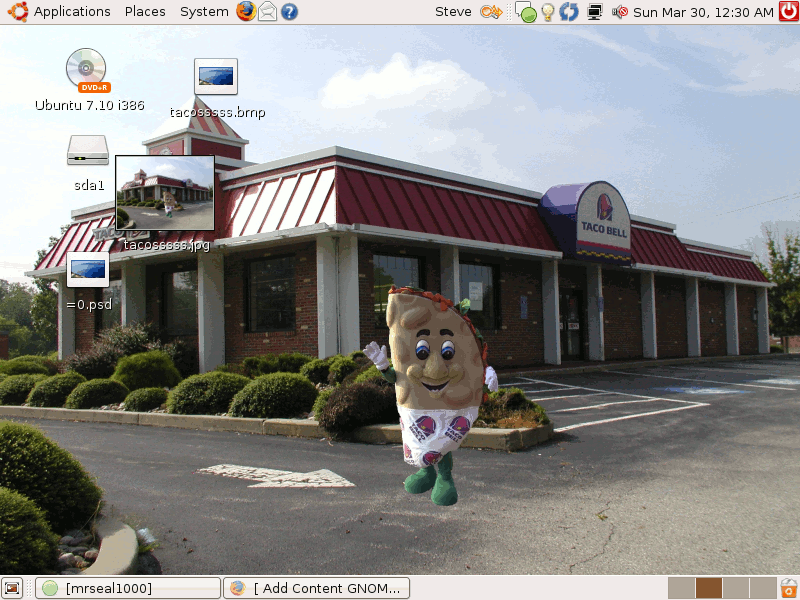Click the Steve user switcher
800x600 pixels.
click(453, 12)
